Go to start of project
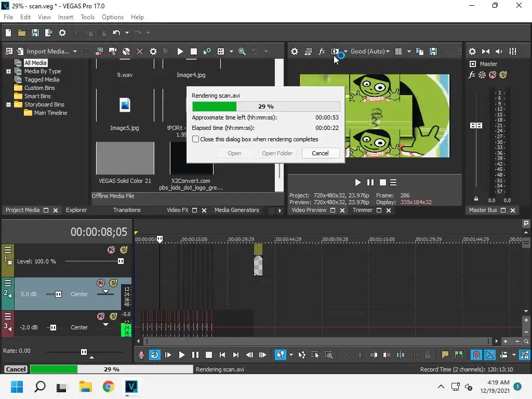The image size is (532, 399). coord(222,355)
